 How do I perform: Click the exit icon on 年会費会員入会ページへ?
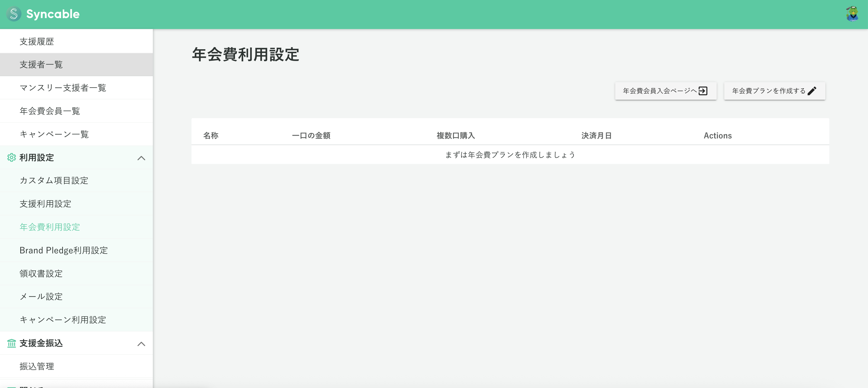(703, 90)
